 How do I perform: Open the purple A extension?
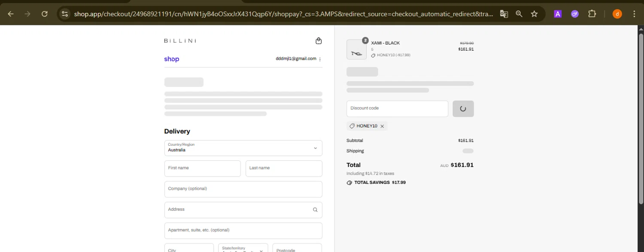point(558,14)
